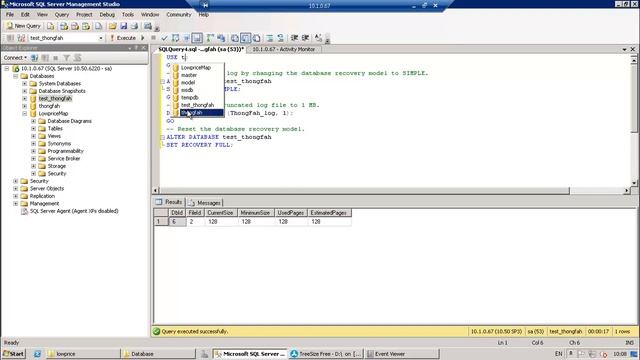Screen dimensions: 640x360
Task: Switch to the Results tab
Action: (x=169, y=202)
